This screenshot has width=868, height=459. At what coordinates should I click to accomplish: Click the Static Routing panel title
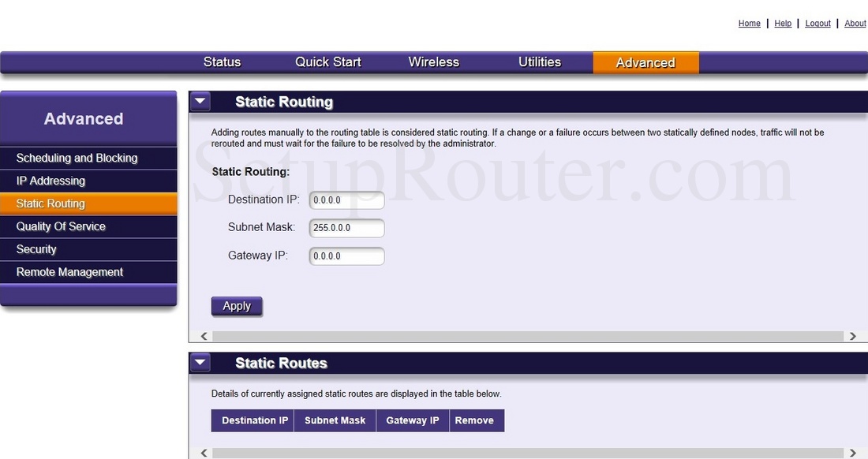[x=284, y=102]
